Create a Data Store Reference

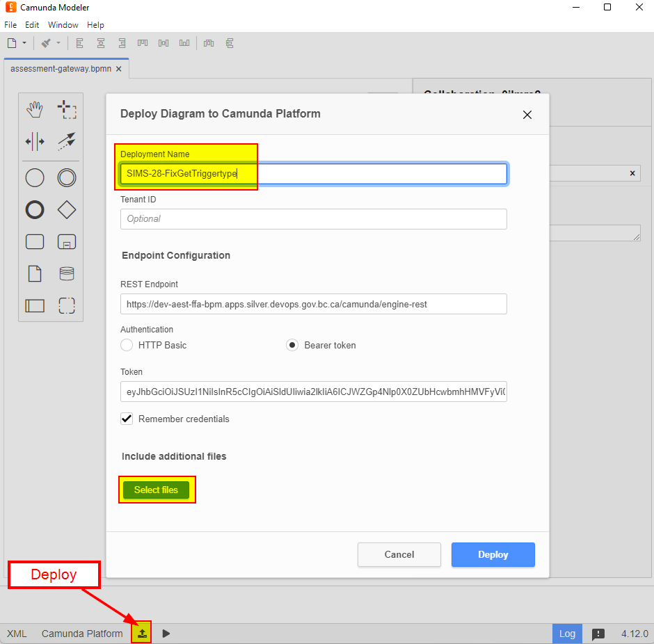[67, 274]
